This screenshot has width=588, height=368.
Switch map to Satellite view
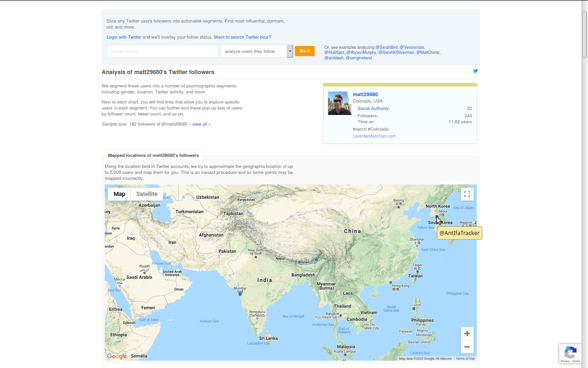point(147,194)
